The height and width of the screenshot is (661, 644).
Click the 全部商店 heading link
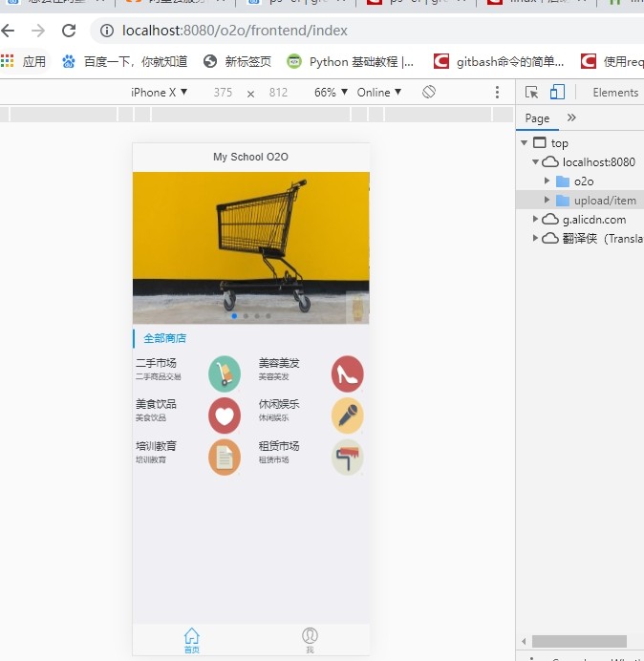coord(165,338)
